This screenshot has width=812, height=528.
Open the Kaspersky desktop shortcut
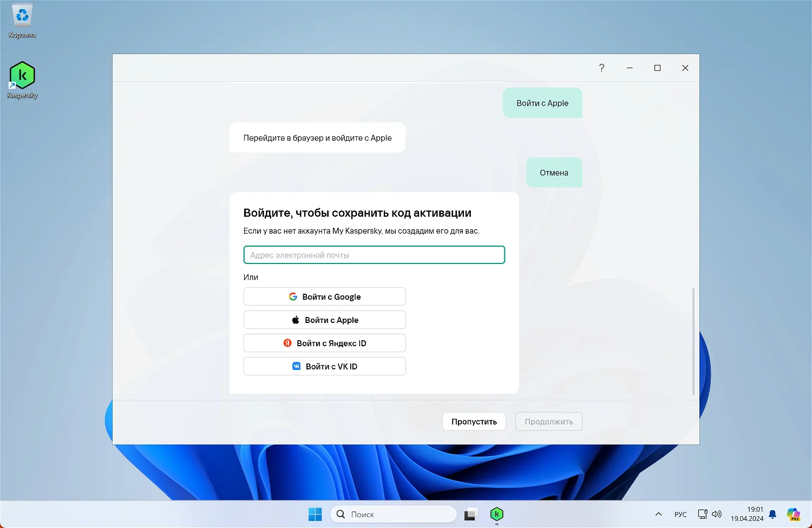[x=22, y=80]
